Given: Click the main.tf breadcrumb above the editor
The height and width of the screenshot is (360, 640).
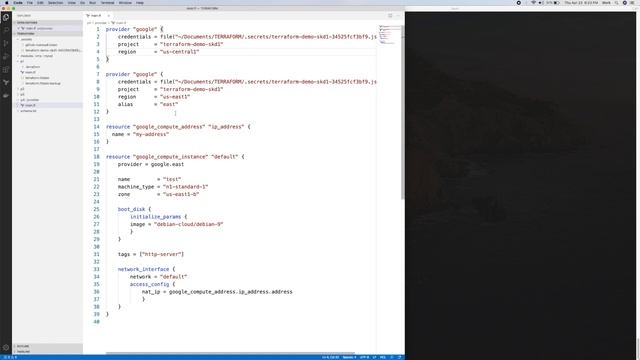Looking at the screenshot, I should click(119, 23).
